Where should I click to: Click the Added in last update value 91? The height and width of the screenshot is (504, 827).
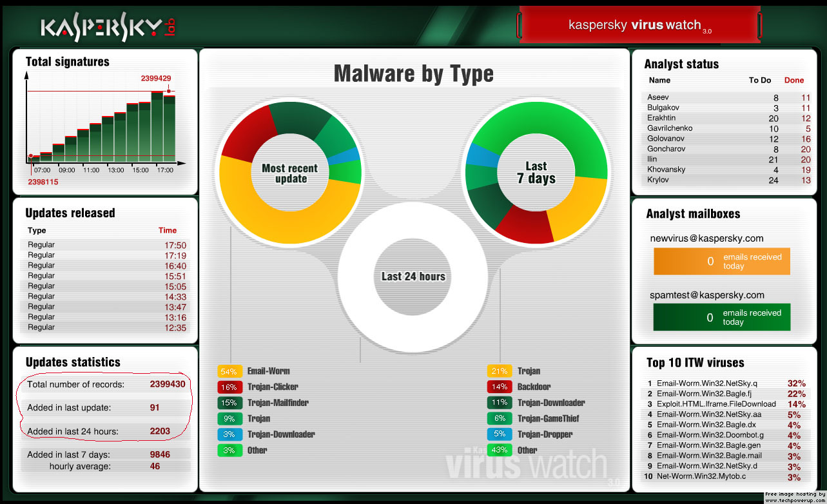(155, 407)
